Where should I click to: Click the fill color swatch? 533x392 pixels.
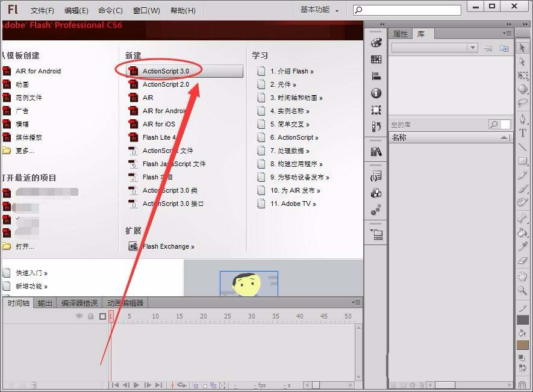[523, 346]
